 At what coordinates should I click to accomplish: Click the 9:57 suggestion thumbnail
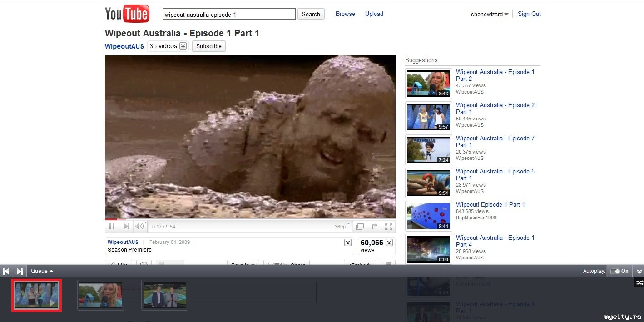429,117
